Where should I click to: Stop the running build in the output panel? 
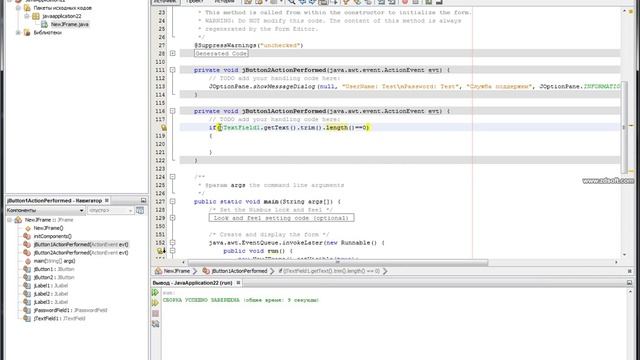pyautogui.click(x=155, y=313)
